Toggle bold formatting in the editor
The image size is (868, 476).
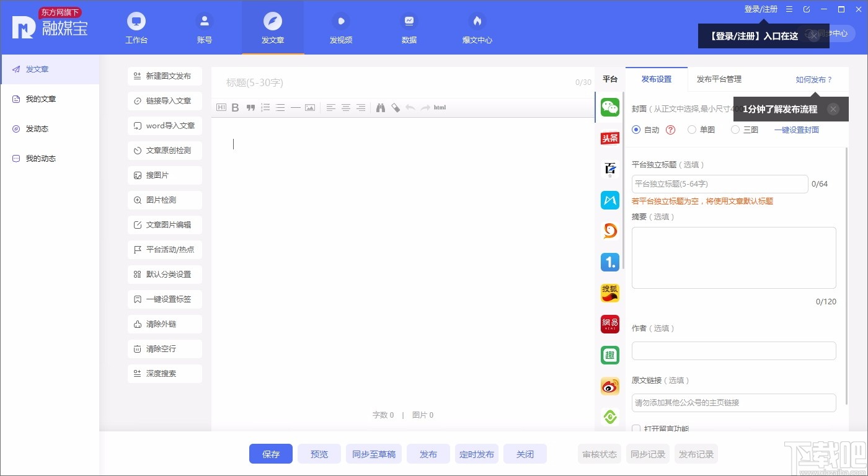(235, 107)
